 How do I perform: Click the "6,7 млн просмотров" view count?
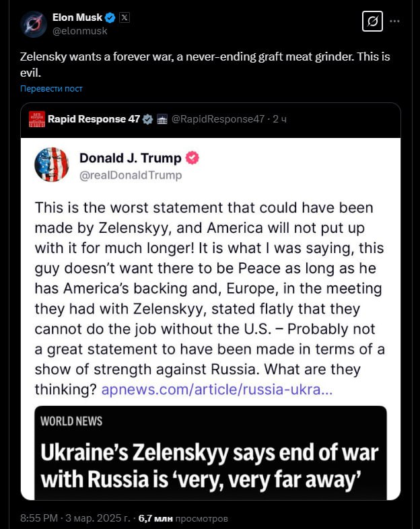click(182, 518)
